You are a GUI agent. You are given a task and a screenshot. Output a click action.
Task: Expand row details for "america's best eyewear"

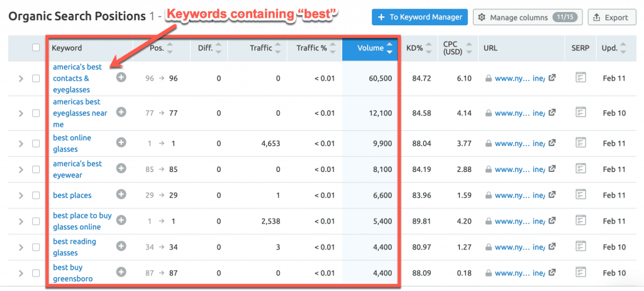coord(21,170)
